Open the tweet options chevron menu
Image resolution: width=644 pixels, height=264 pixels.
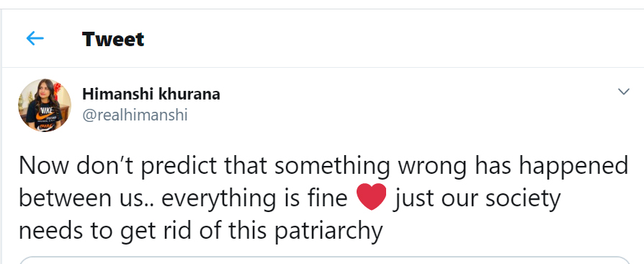click(624, 92)
